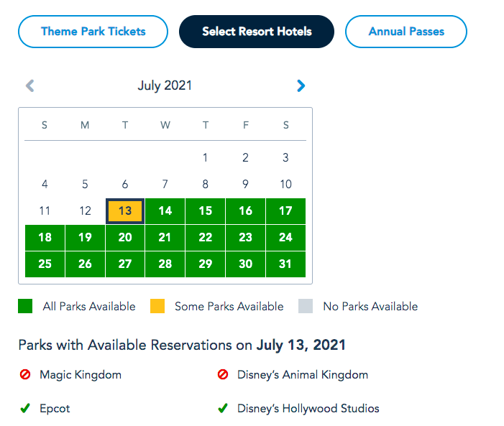Open the Theme Park Tickets tab
504x426 pixels.
tap(93, 32)
